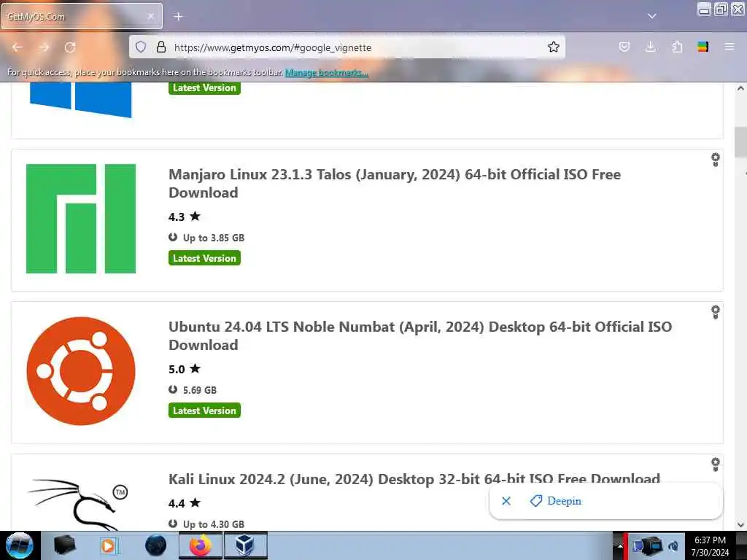Click the Windows logo thumbnail at top
The height and width of the screenshot is (560, 747).
pos(80,99)
